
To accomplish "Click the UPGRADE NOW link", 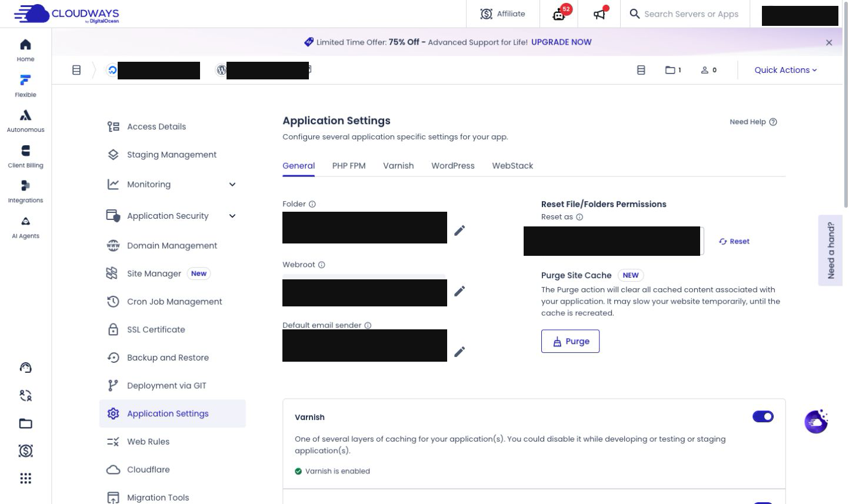I will pyautogui.click(x=561, y=42).
